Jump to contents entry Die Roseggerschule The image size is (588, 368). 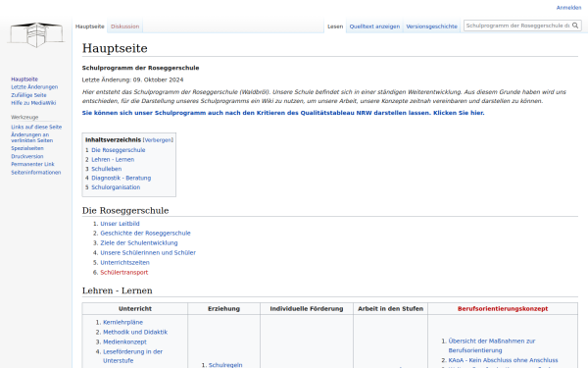point(119,150)
